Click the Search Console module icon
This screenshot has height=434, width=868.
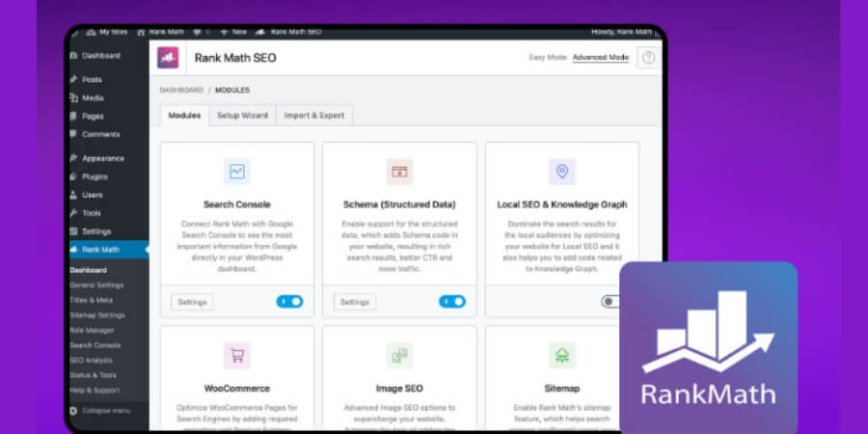[x=237, y=172]
